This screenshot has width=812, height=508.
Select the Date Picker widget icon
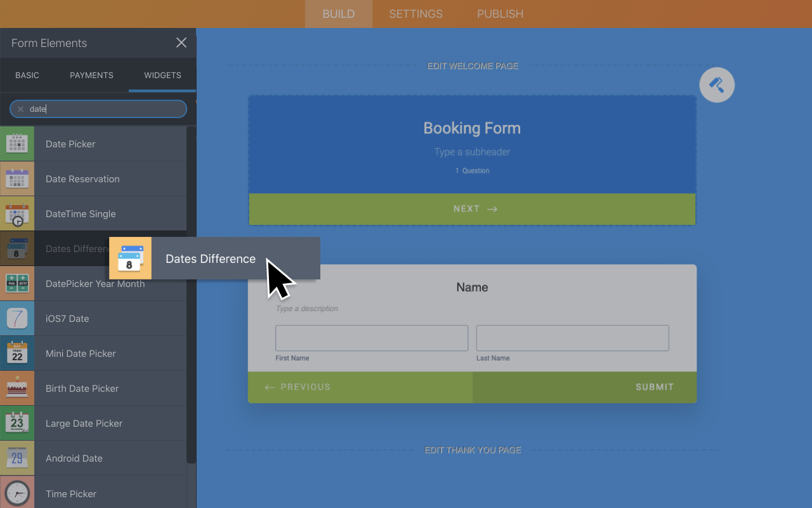(x=17, y=144)
